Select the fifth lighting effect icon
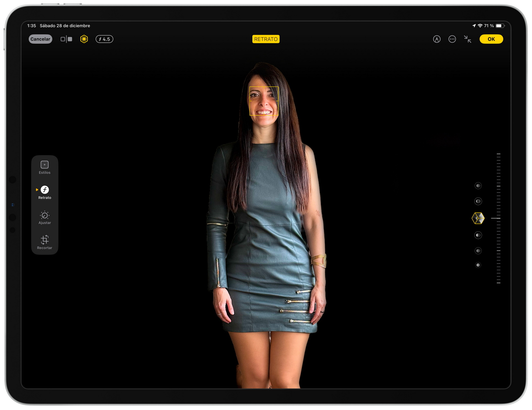 pos(478,251)
